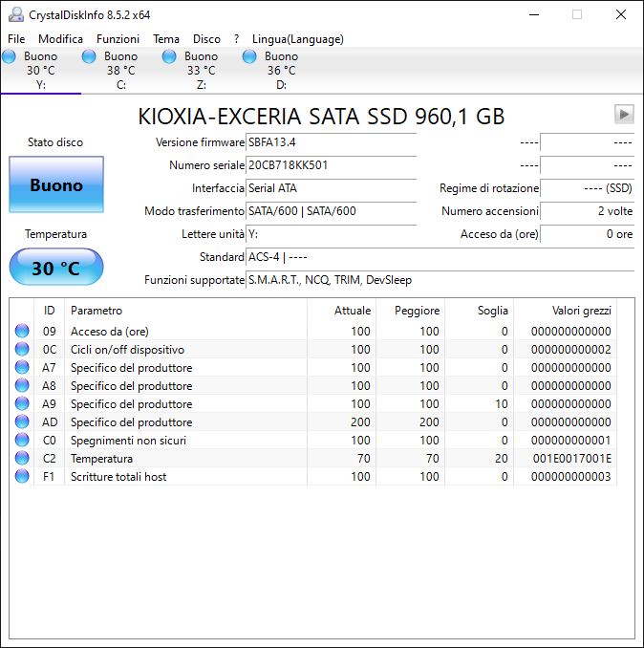The image size is (644, 648).
Task: Click the Lettere unità field showing Y:
Action: [x=331, y=234]
